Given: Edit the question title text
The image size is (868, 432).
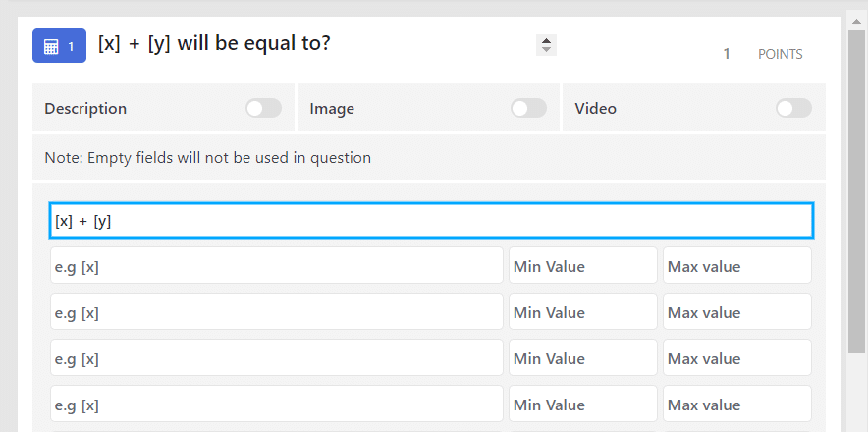Looking at the screenshot, I should point(214,44).
